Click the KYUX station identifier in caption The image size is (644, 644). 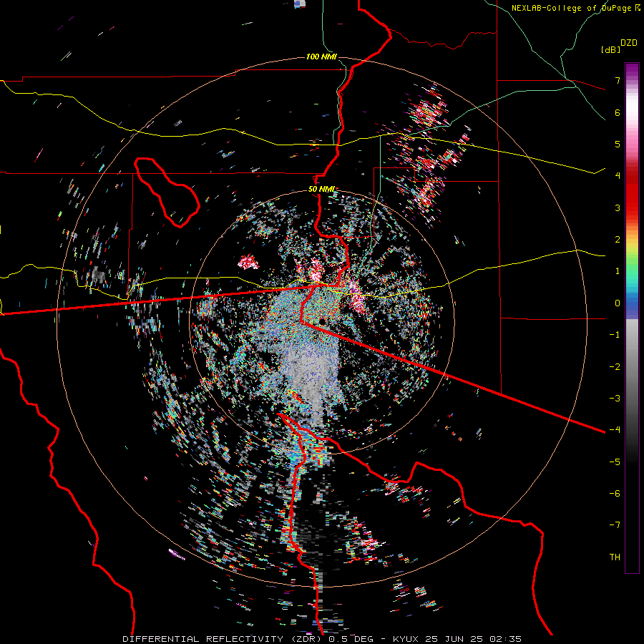click(404, 639)
